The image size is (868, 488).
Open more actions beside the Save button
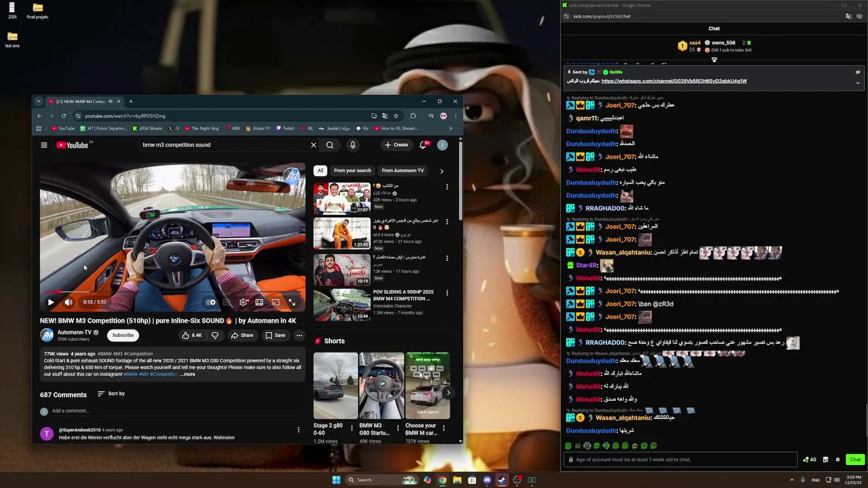tap(299, 335)
